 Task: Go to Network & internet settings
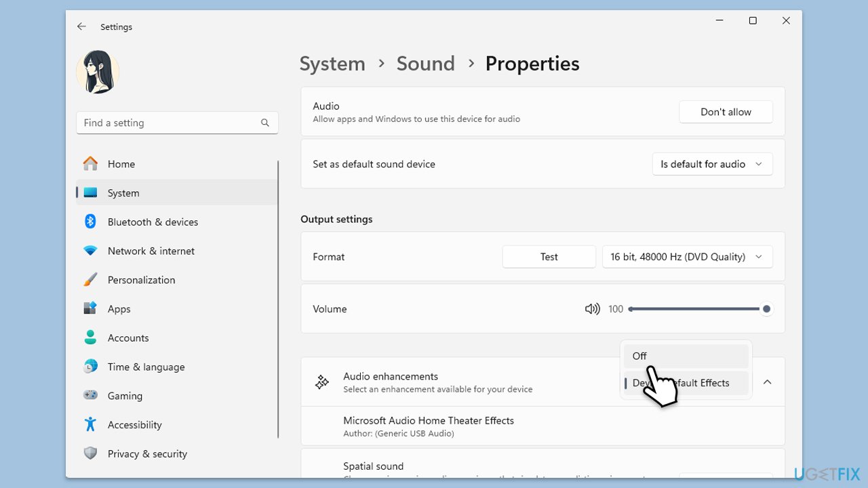tap(177, 251)
